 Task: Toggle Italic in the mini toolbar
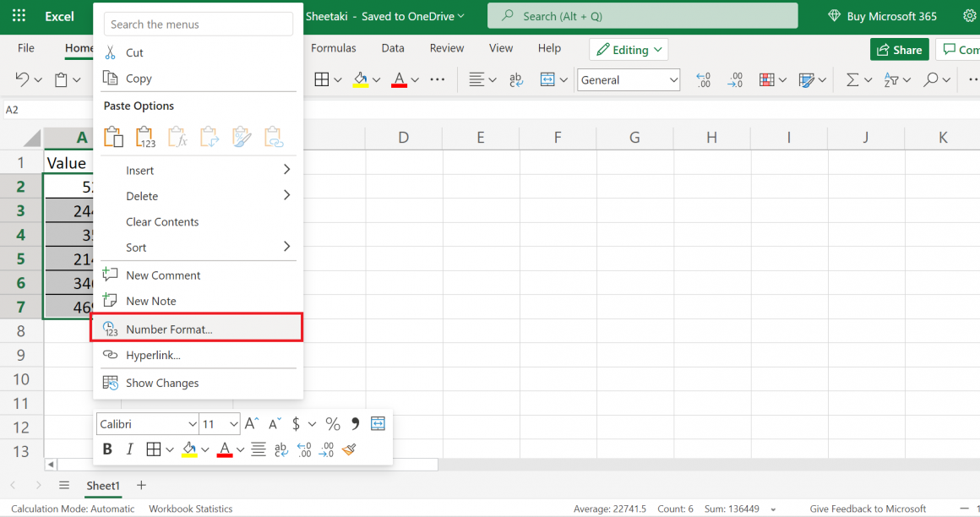[x=129, y=449]
